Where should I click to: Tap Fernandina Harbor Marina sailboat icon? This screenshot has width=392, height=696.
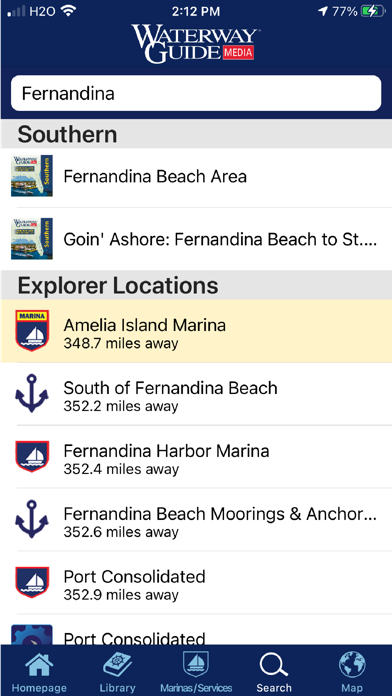(32, 456)
